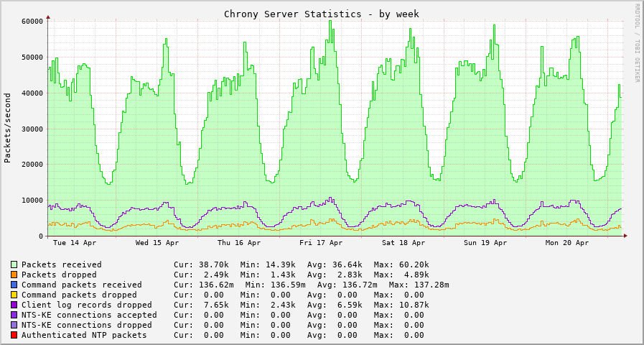Click the Avg: 2.83k value
This screenshot has height=345, width=644.
pyautogui.click(x=335, y=275)
